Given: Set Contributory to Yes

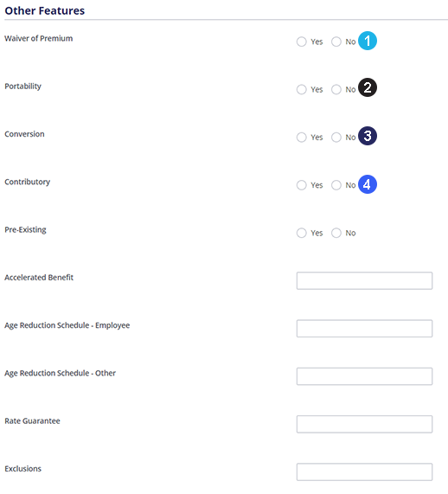Looking at the screenshot, I should click(x=302, y=185).
